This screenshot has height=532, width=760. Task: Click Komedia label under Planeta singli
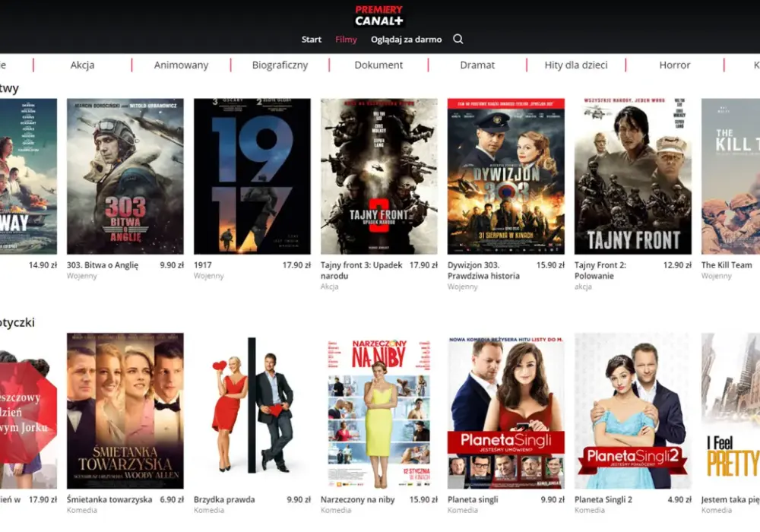click(463, 510)
